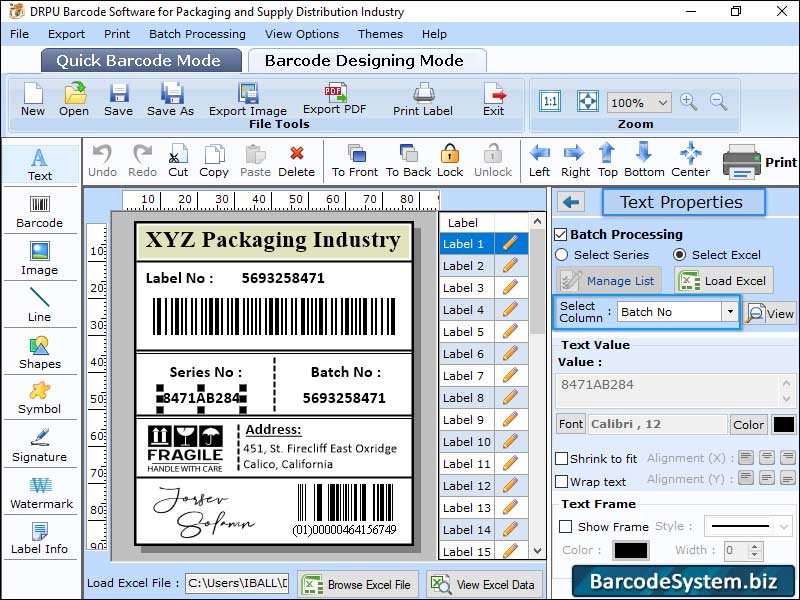
Task: Click the Exit icon in File Tools
Action: point(493,99)
